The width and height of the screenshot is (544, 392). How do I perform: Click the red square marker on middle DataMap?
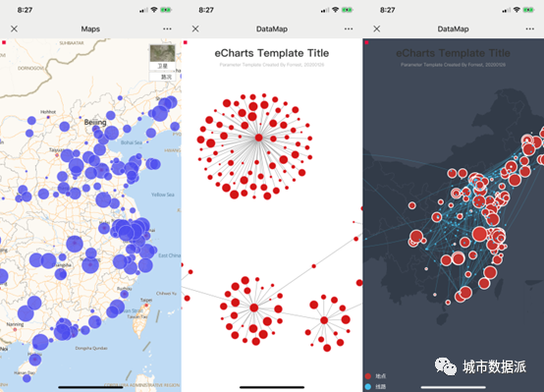point(186,42)
